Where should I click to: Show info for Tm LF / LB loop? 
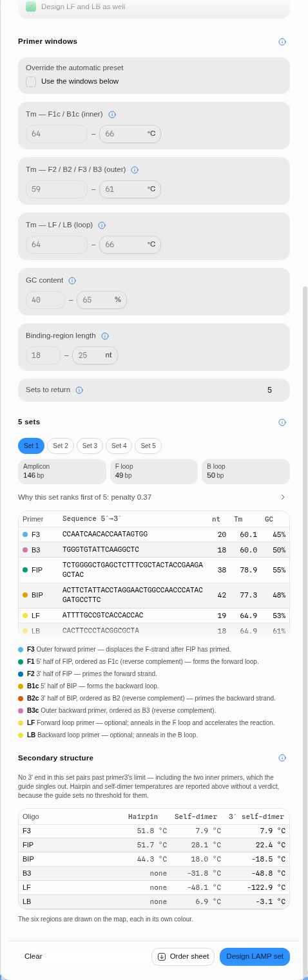pos(102,225)
